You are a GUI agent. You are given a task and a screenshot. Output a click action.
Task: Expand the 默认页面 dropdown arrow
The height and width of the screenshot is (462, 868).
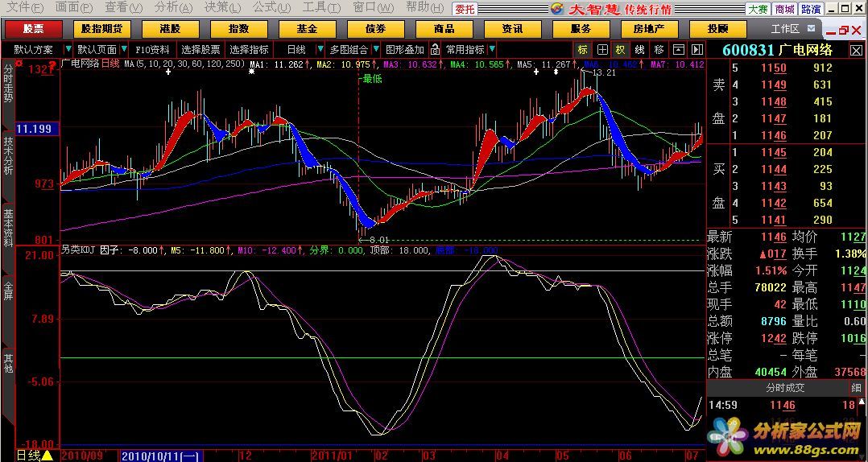(124, 49)
